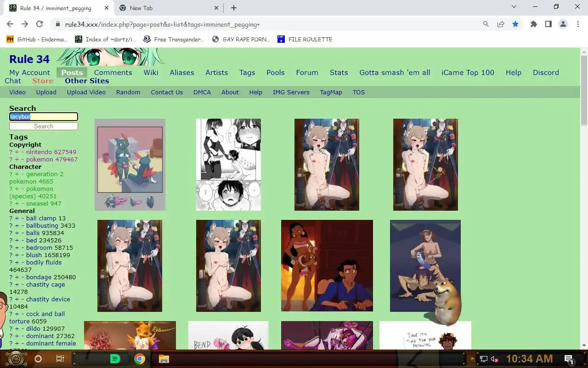
Task: Click the Upload submenu link
Action: [46, 92]
